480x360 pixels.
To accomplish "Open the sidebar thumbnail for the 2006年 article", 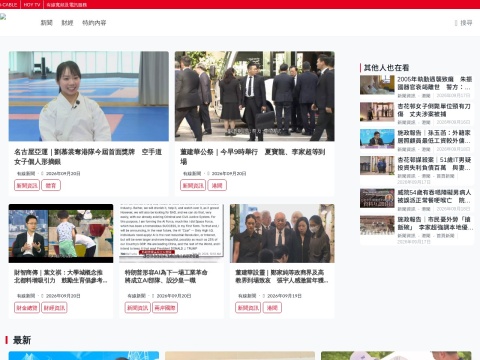I will pos(377,85).
